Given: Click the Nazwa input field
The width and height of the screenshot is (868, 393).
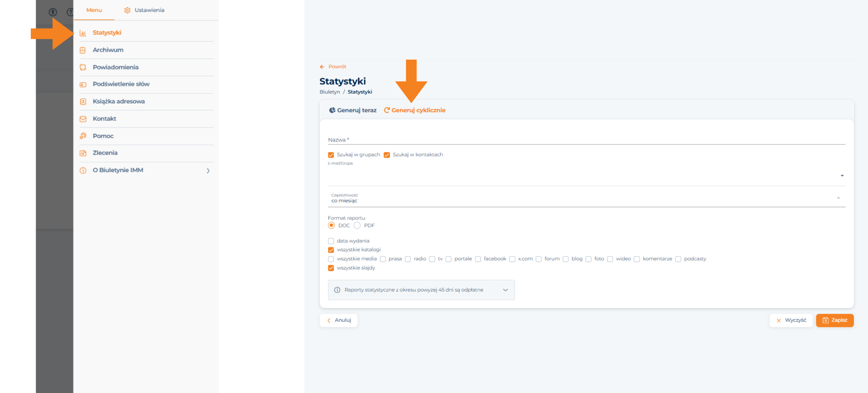Looking at the screenshot, I should [x=586, y=140].
